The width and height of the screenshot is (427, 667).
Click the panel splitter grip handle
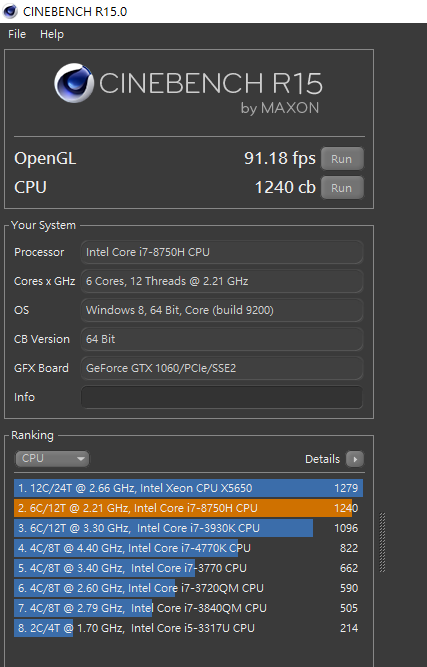pyautogui.click(x=382, y=542)
